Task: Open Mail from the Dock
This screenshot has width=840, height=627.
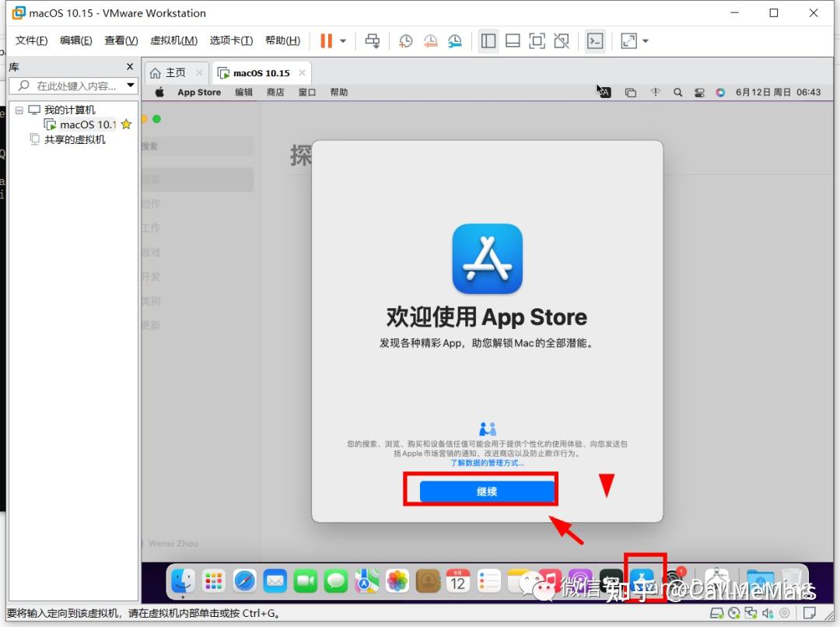Action: coord(275,581)
